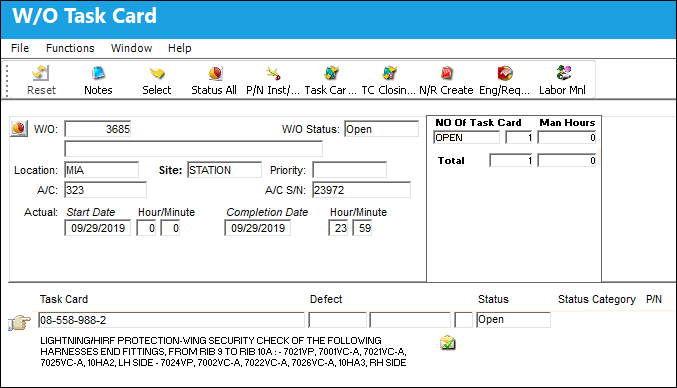The width and height of the screenshot is (677, 388).
Task: Click the empty description field below W/O
Action: point(193,149)
